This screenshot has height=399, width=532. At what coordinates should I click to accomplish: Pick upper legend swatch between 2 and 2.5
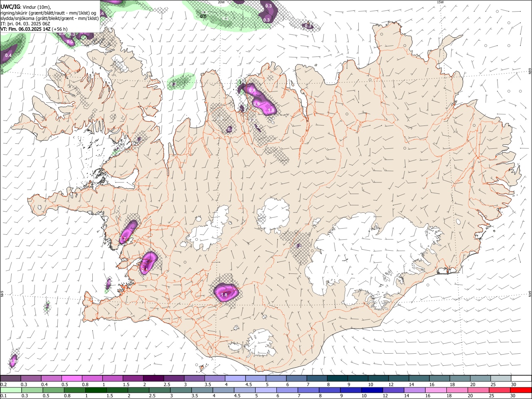[153, 379]
